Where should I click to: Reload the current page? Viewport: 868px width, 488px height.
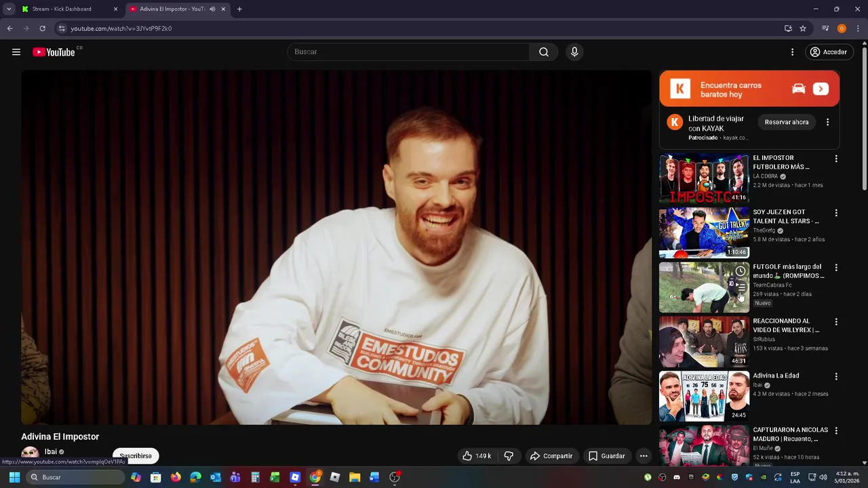[42, 28]
